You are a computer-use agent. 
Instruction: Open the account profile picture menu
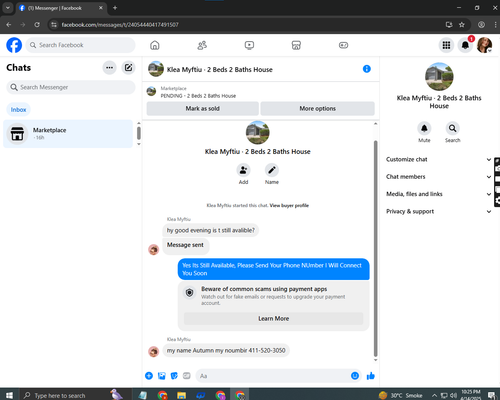[x=484, y=45]
